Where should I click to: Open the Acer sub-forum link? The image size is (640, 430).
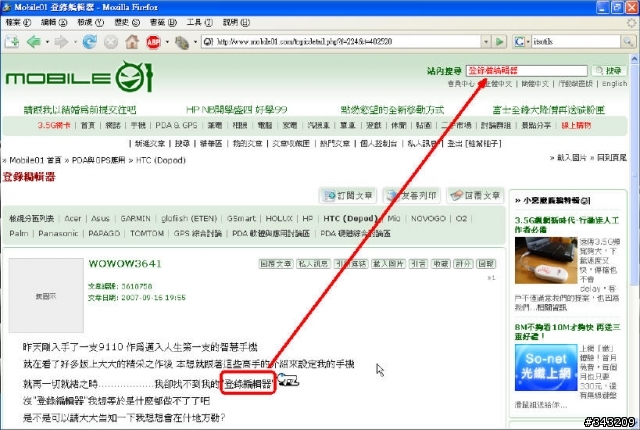tap(73, 219)
